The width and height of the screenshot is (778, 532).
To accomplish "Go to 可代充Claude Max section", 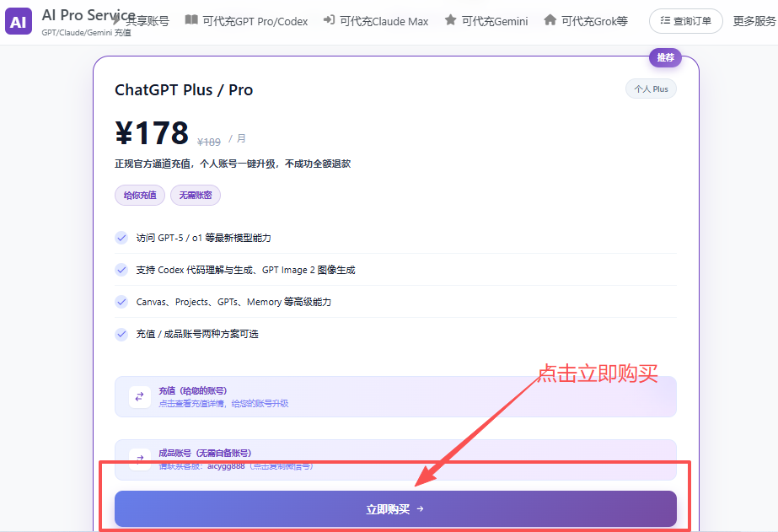I will 384,21.
